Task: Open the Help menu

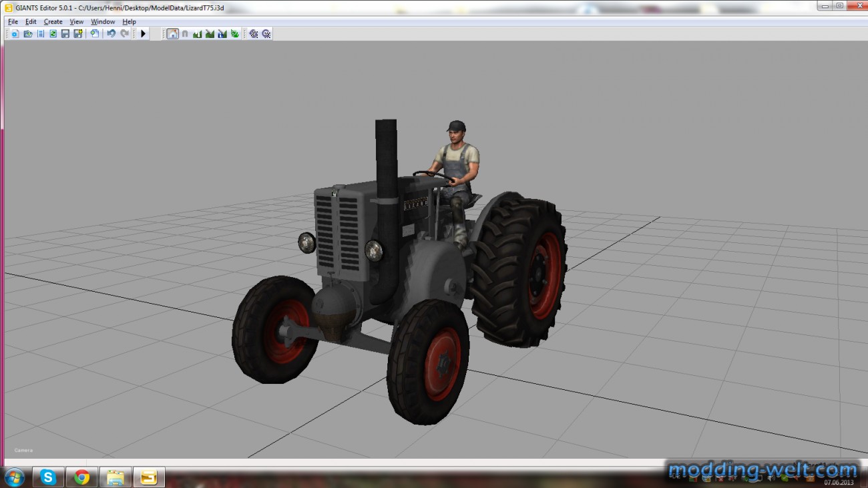Action: pos(129,22)
